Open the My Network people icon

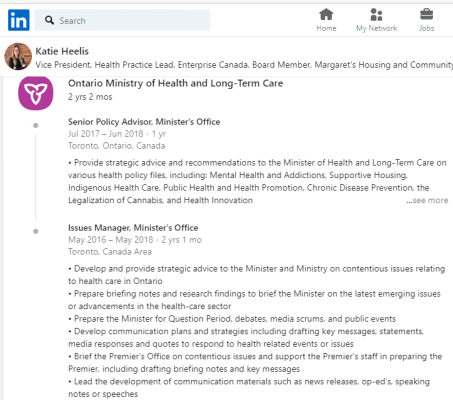[376, 14]
